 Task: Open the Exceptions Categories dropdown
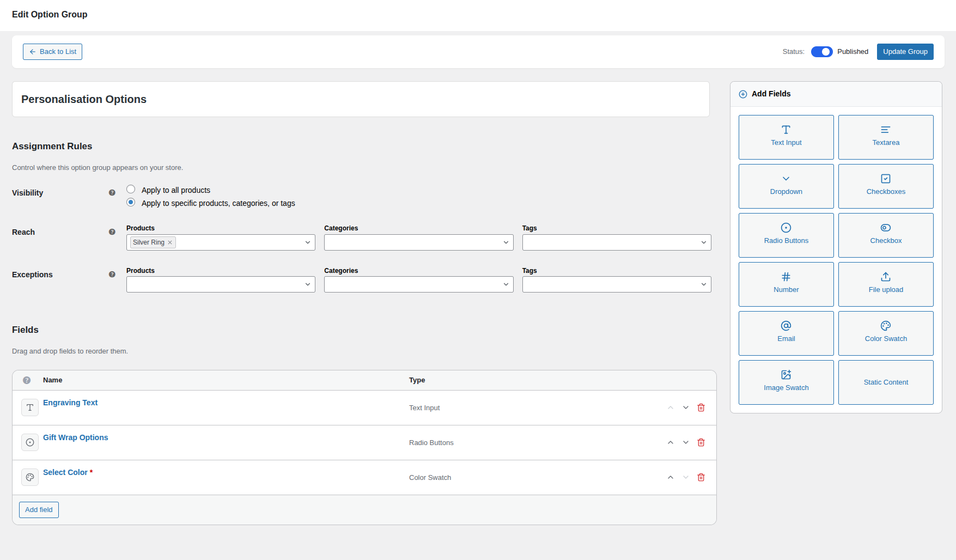[x=418, y=284]
